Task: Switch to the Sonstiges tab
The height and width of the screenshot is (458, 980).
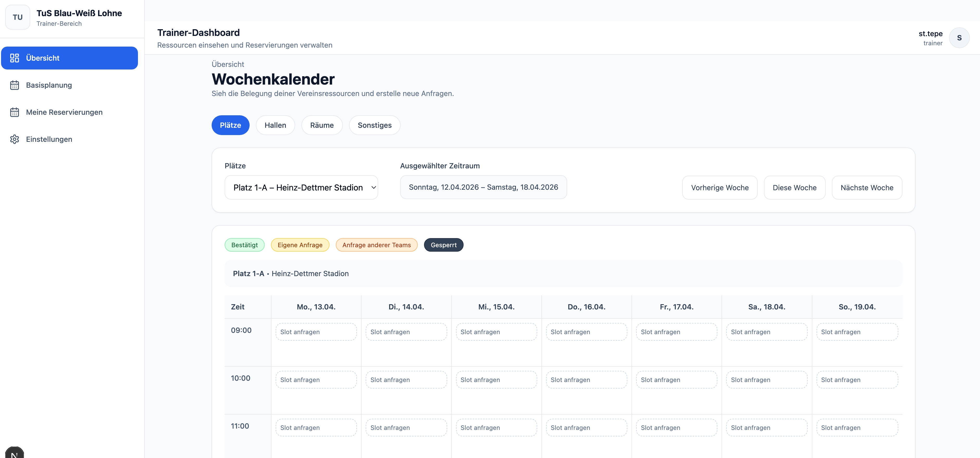Action: 375,125
